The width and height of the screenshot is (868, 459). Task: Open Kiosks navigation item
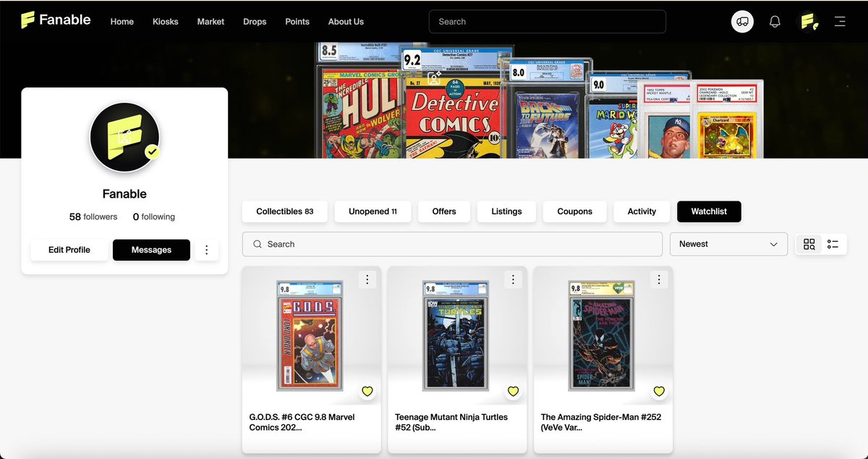click(166, 22)
